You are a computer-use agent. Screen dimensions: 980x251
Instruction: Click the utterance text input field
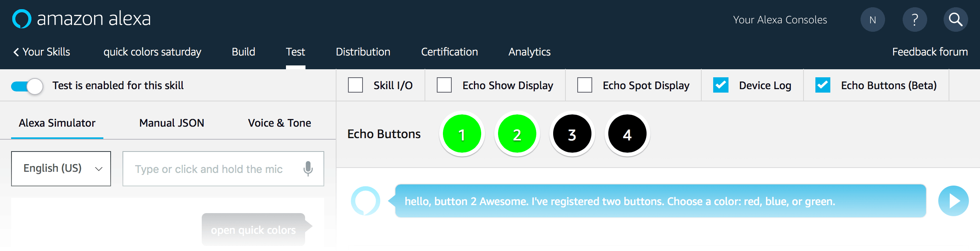click(x=223, y=169)
